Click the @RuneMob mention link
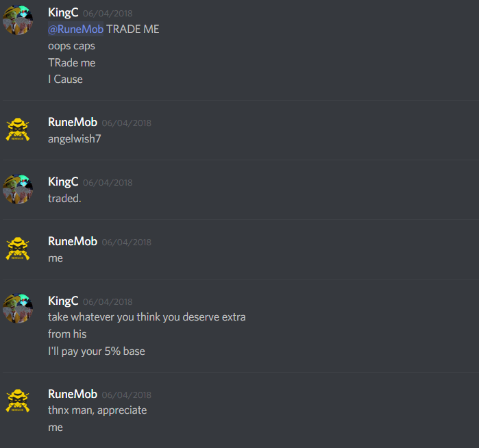 (x=76, y=29)
